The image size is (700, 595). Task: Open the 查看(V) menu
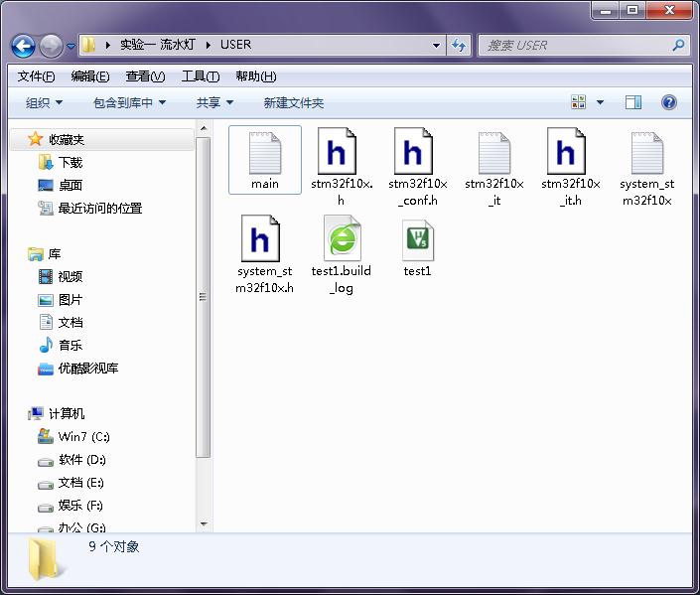tap(145, 76)
